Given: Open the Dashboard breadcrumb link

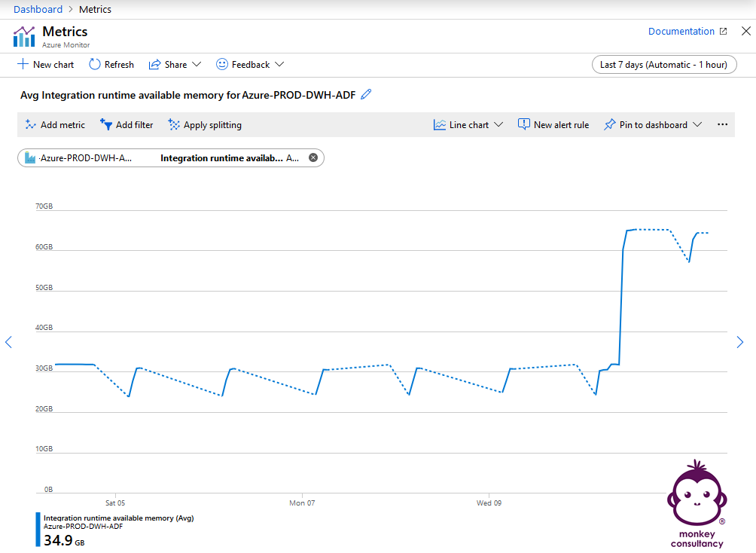Looking at the screenshot, I should coord(38,9).
